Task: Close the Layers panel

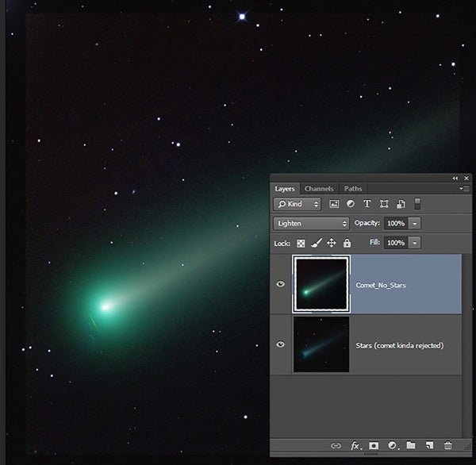Action: coord(466,179)
